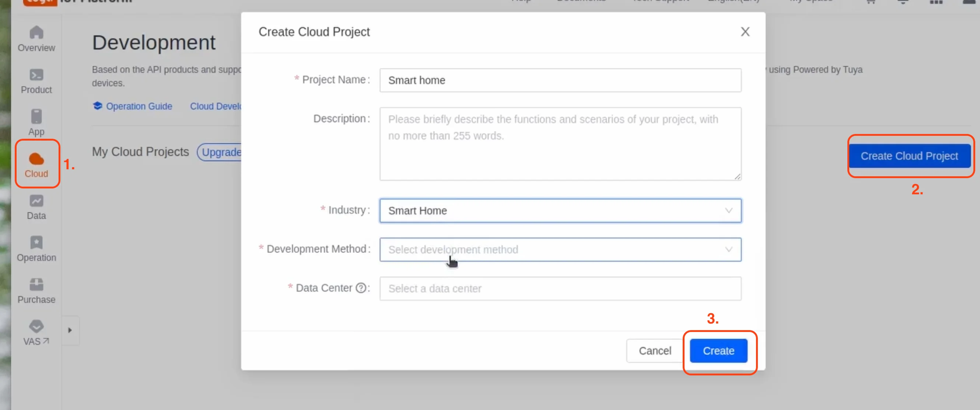
Task: Go to the App section
Action: pyautogui.click(x=36, y=123)
